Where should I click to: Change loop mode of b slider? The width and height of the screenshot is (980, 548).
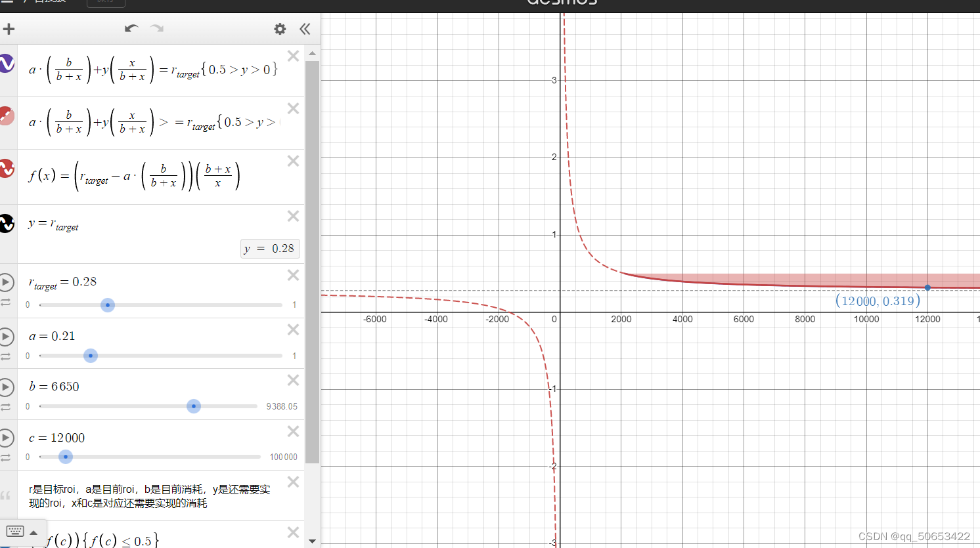[x=5, y=407]
